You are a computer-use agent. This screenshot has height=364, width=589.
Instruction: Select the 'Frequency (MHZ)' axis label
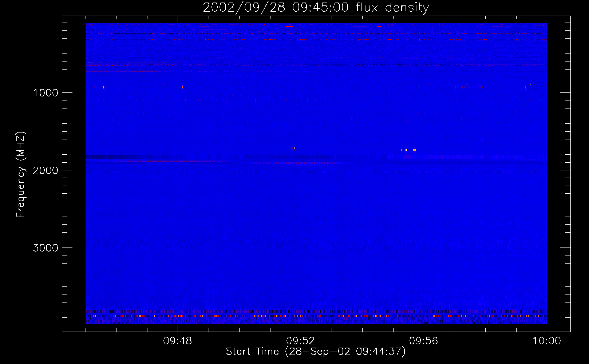point(21,175)
